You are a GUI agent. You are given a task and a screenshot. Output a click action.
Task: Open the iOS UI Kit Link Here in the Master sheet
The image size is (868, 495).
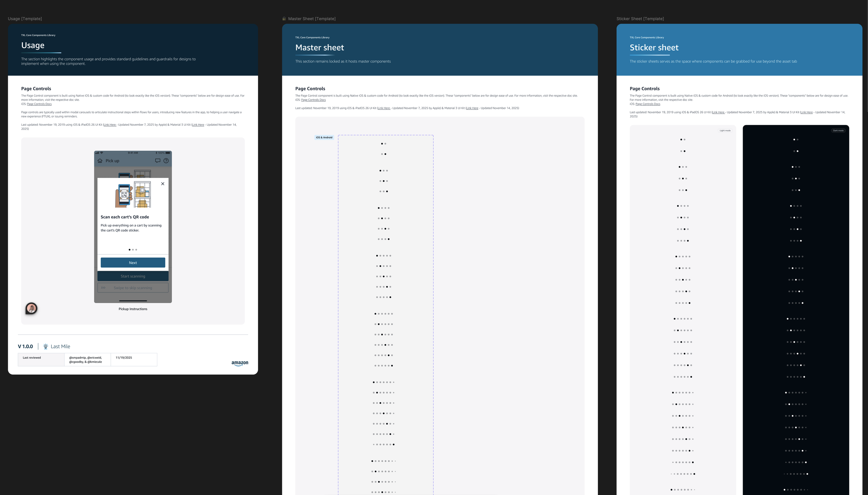(x=384, y=108)
